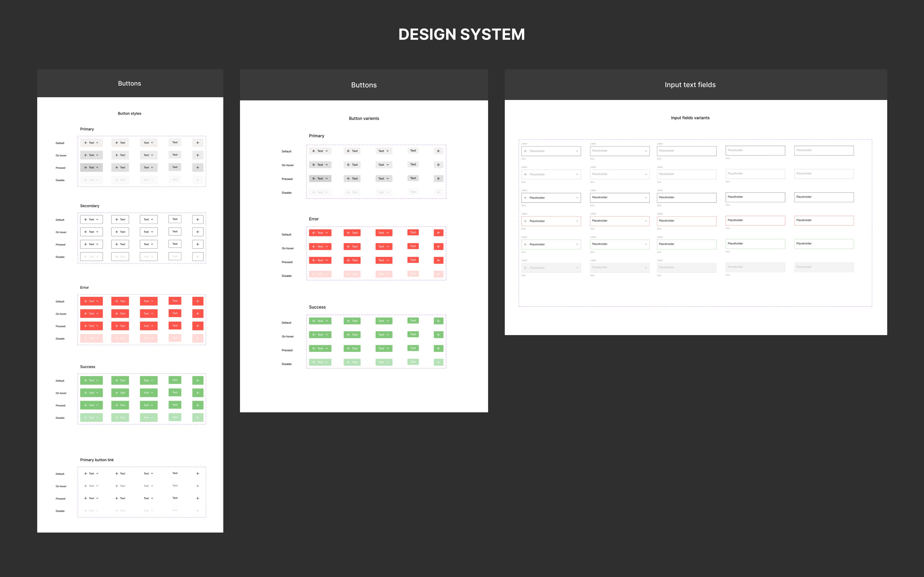Image resolution: width=924 pixels, height=577 pixels.
Task: Click green-bordered Placeholder input in the last column
Action: pyautogui.click(x=824, y=244)
